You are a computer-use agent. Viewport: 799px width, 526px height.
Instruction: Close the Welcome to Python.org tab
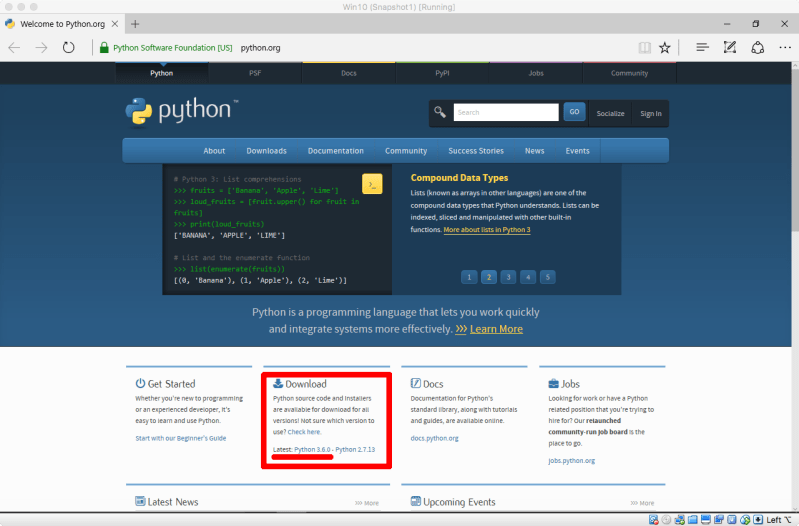coord(115,24)
